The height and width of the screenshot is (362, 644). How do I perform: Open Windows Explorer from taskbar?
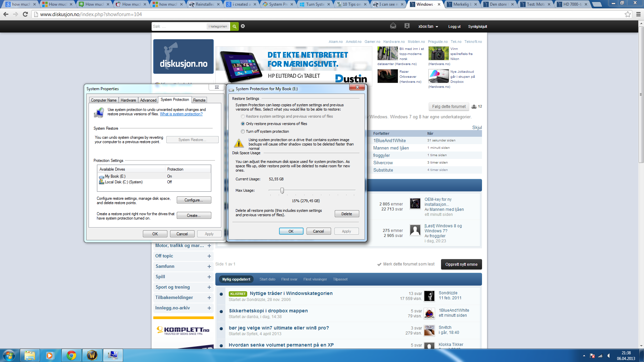coord(30,355)
